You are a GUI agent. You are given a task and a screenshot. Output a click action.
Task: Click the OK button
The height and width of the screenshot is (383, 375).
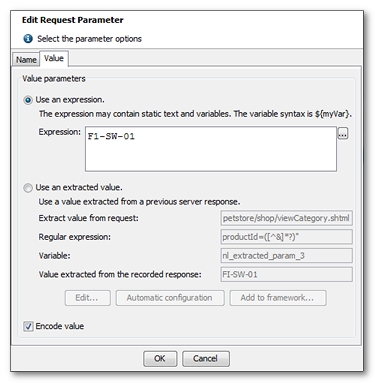point(160,359)
